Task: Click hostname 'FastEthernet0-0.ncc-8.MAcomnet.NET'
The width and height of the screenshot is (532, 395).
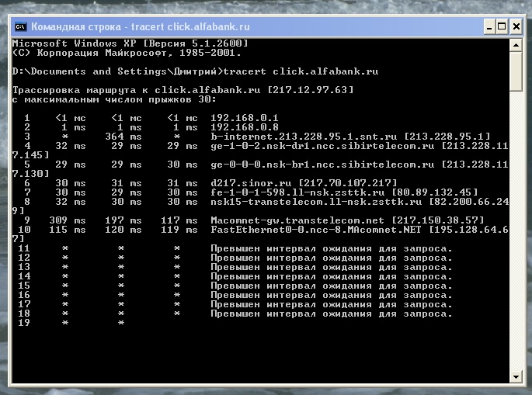Action: point(316,230)
